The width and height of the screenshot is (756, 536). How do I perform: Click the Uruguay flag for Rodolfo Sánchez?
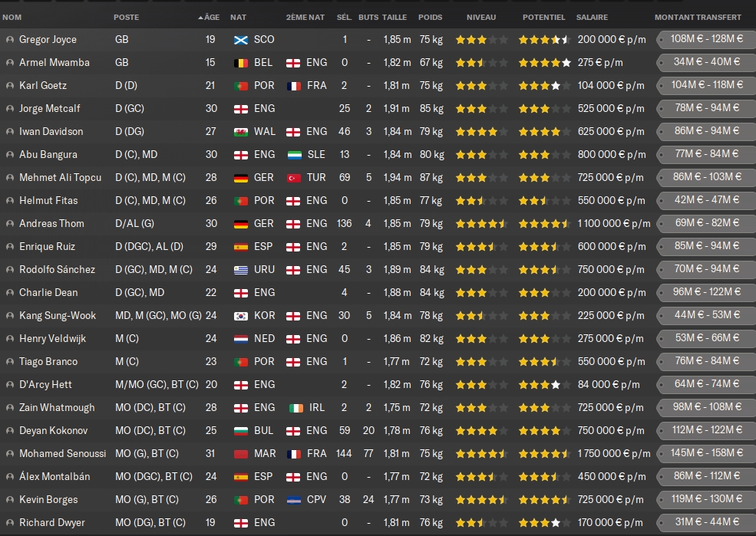click(240, 270)
